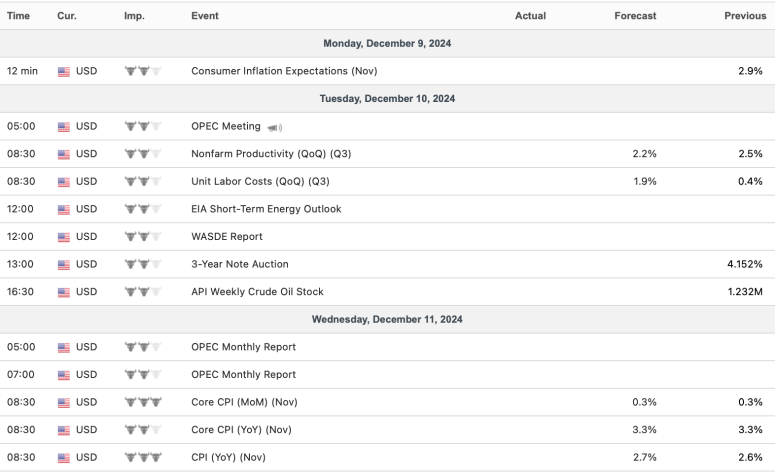This screenshot has width=775, height=475.
Task: Click the bull importance icons for Core CPI (MoM)
Action: pos(142,402)
